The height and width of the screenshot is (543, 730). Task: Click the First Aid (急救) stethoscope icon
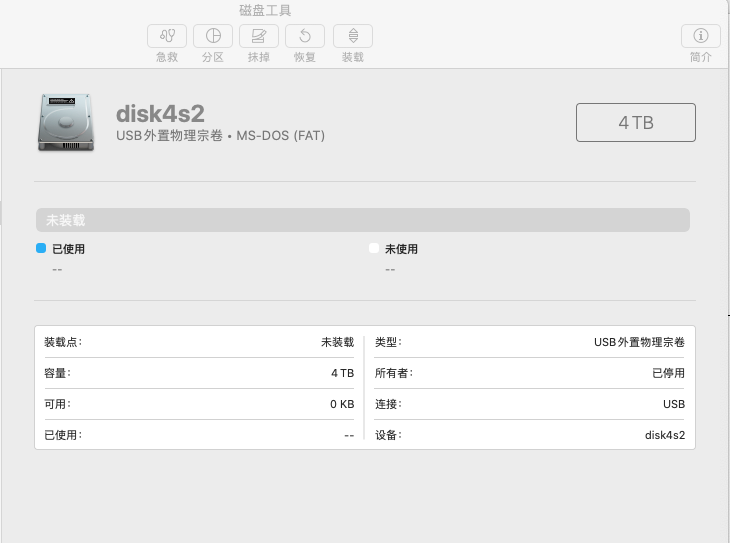[167, 36]
